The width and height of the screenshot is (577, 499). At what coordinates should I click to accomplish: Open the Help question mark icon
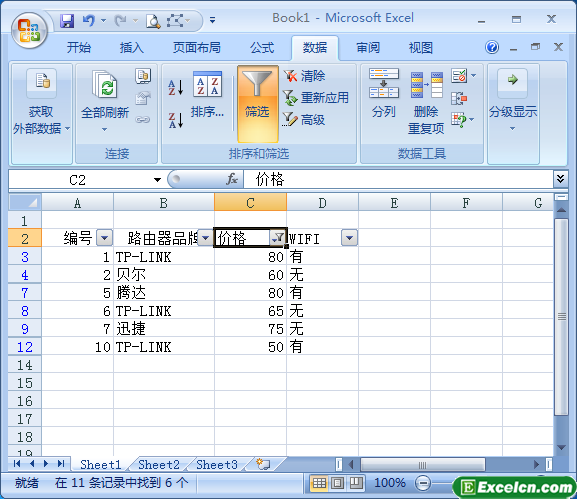[x=492, y=47]
